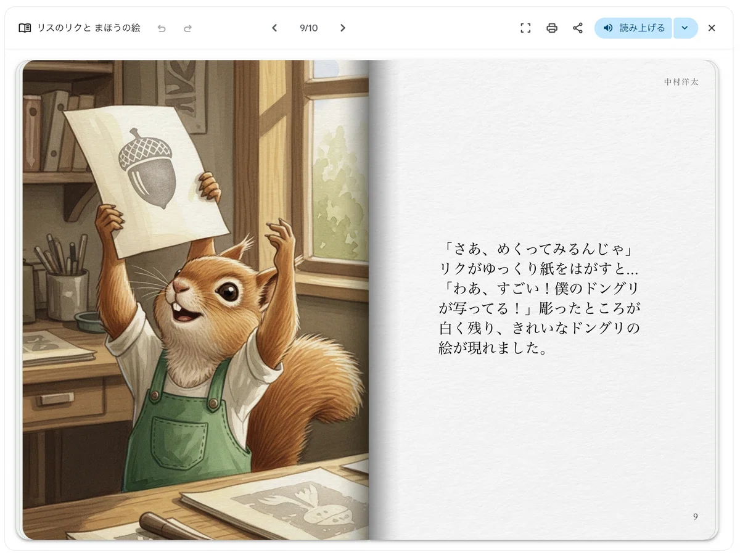Start the 読み上げる read-aloud button

633,28
